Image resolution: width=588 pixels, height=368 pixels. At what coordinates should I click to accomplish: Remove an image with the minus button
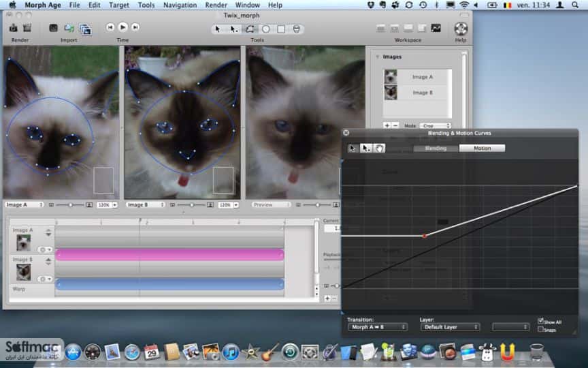click(x=395, y=125)
